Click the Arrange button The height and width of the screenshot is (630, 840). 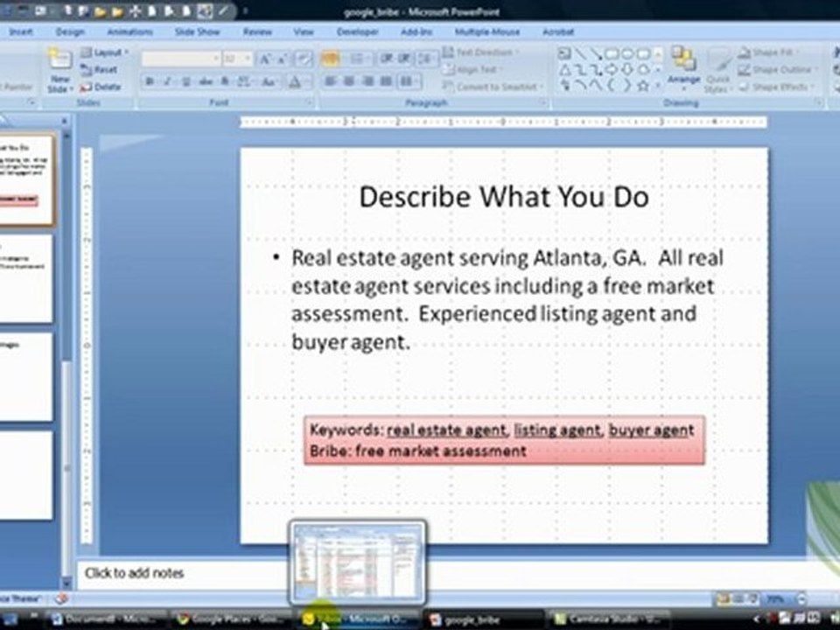tap(683, 66)
